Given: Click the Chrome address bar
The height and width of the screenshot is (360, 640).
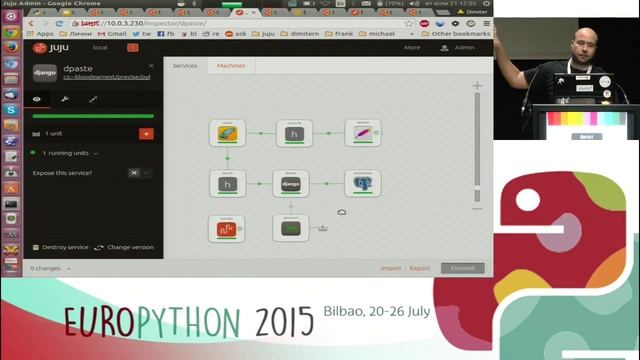Looking at the screenshot, I should tap(238, 24).
